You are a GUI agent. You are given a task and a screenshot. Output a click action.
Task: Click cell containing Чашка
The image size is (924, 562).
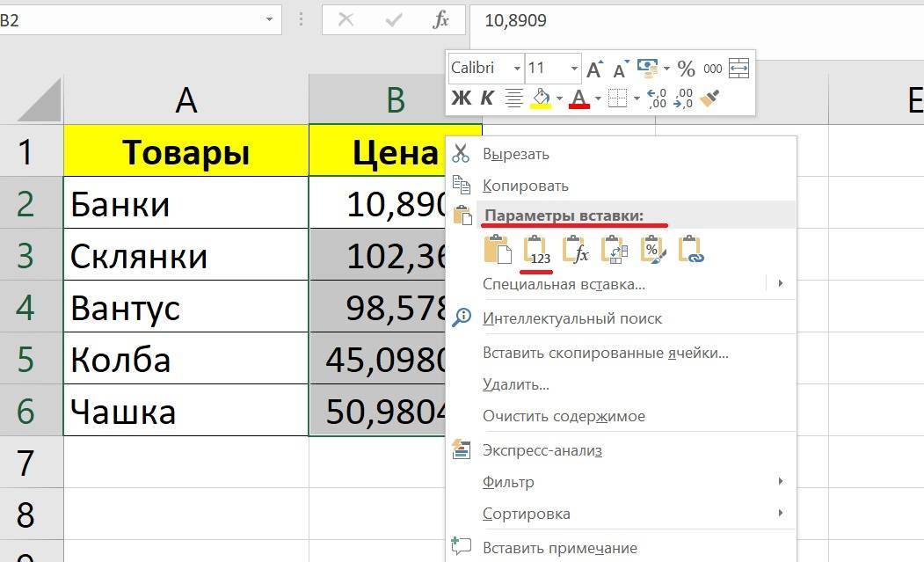click(x=186, y=411)
